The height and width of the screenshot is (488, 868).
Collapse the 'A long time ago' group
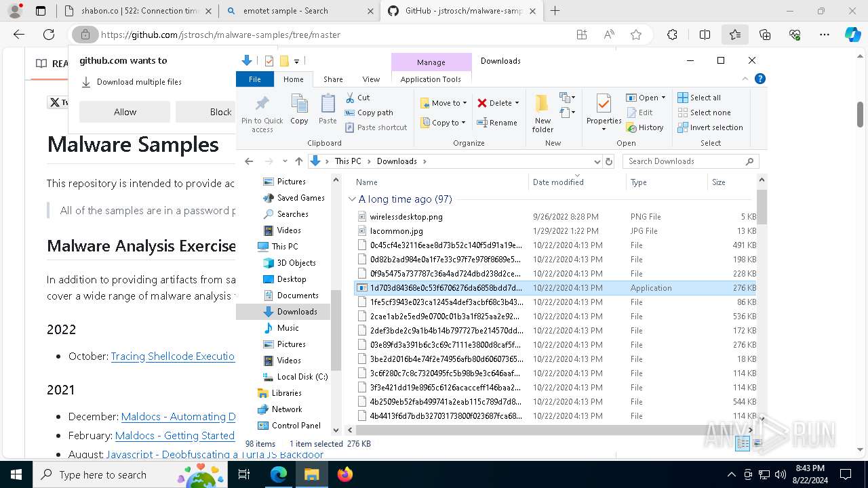(x=352, y=199)
